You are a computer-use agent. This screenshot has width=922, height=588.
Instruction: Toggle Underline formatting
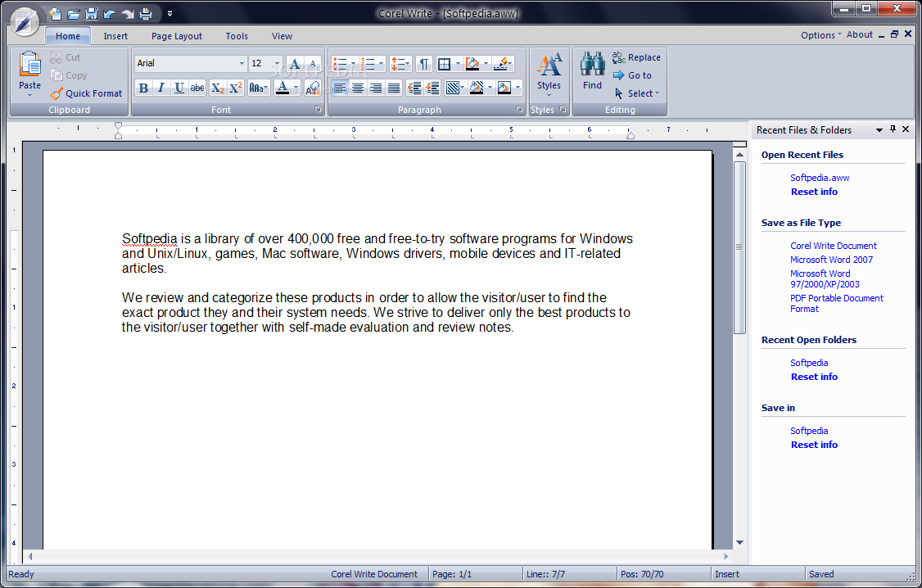(x=179, y=88)
